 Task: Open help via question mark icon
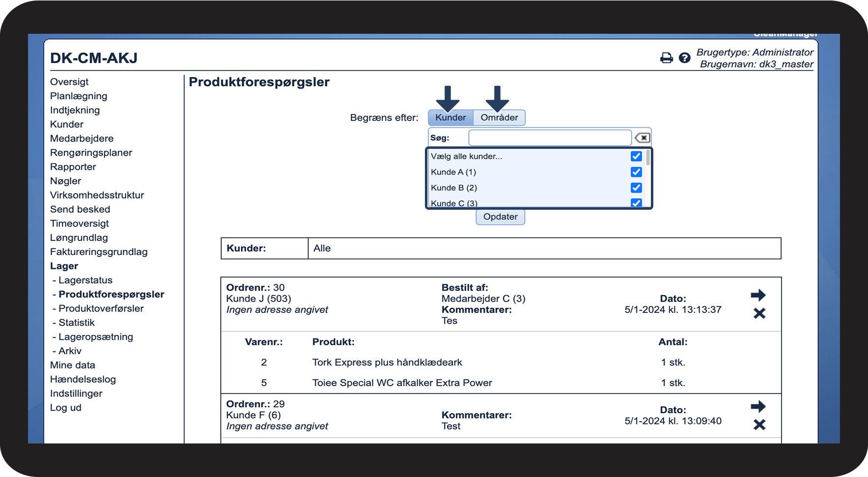[x=684, y=58]
